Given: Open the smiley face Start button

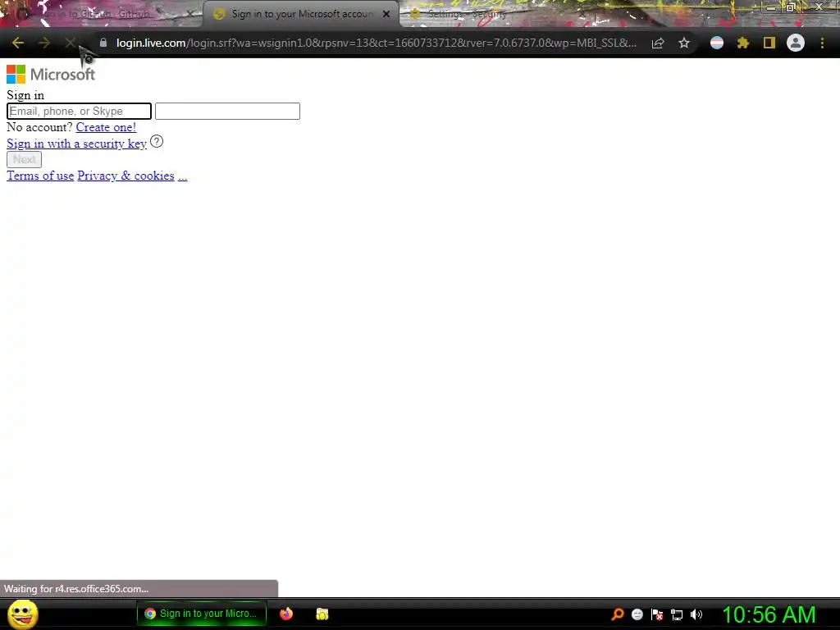Looking at the screenshot, I should click(x=22, y=614).
